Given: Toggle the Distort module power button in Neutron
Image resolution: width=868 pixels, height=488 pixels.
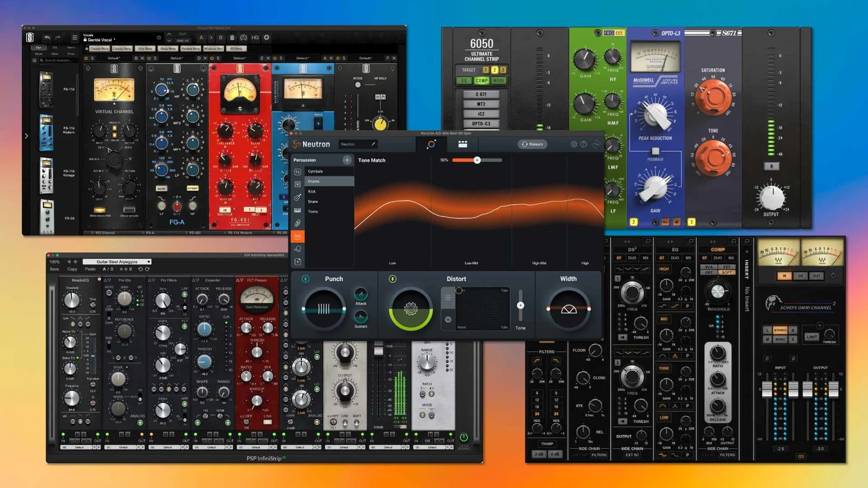Looking at the screenshot, I should 392,278.
